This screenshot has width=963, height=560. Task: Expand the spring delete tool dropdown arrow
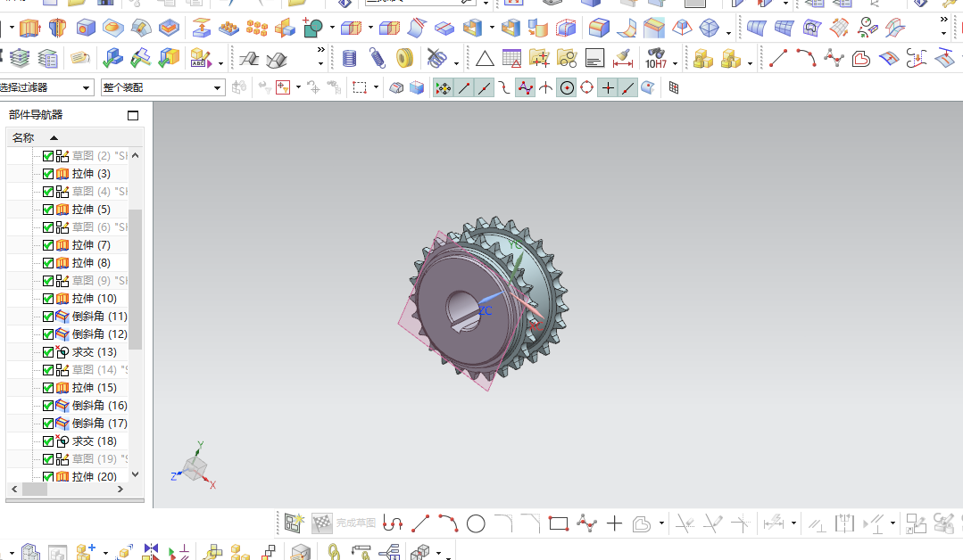[x=456, y=64]
